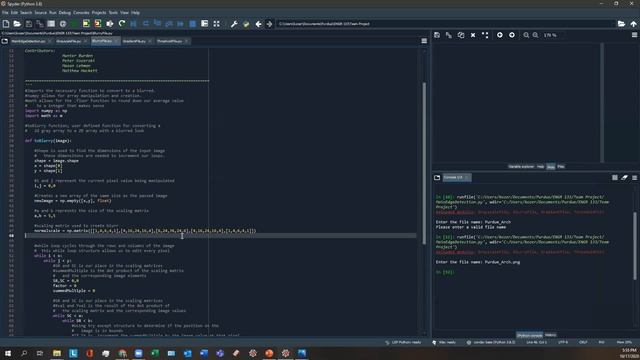Click the Kite status bar entry
This screenshot has height=360, width=640.
[444, 342]
